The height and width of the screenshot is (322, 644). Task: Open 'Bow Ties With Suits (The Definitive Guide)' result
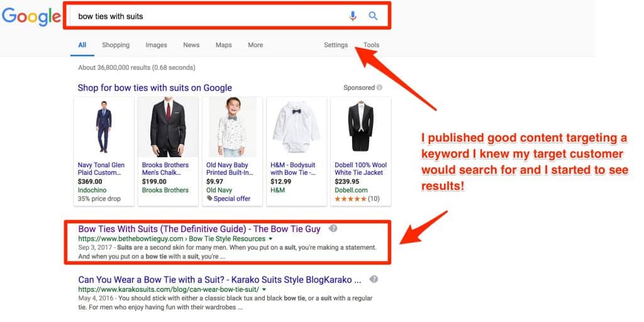(x=199, y=229)
